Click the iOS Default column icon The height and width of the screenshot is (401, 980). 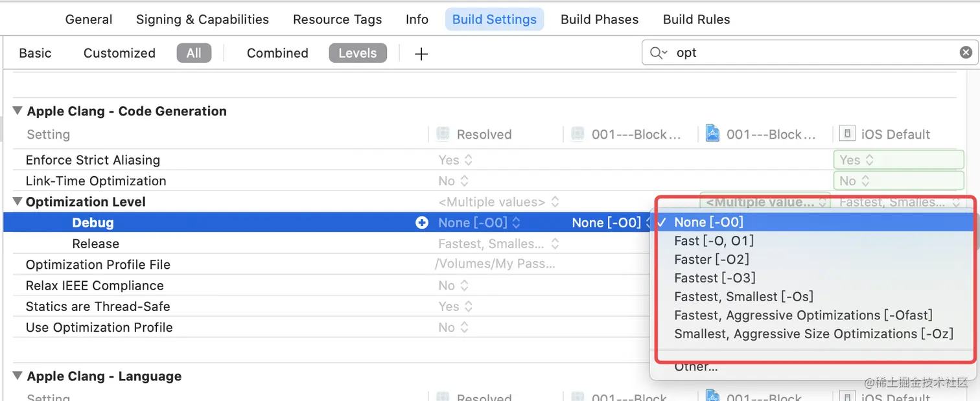point(846,134)
